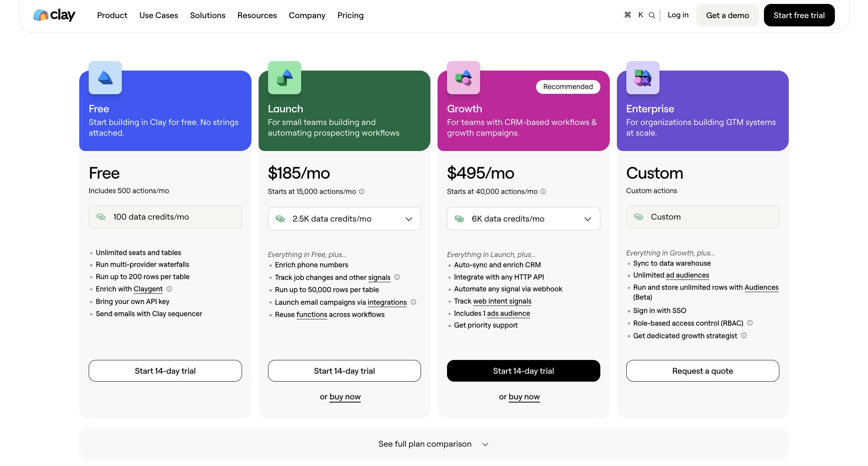Open the 2.5K data credits/mo dropdown
868x466 pixels.
(344, 219)
